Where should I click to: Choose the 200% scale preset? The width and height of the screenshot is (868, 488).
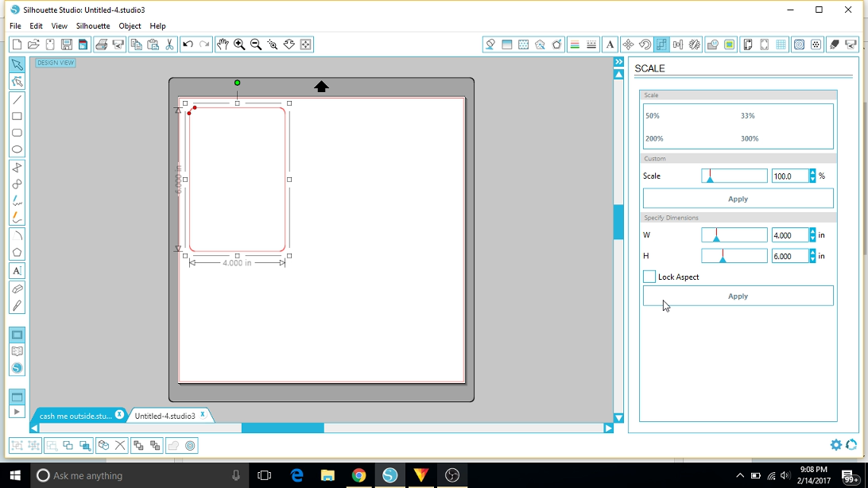pyautogui.click(x=653, y=138)
